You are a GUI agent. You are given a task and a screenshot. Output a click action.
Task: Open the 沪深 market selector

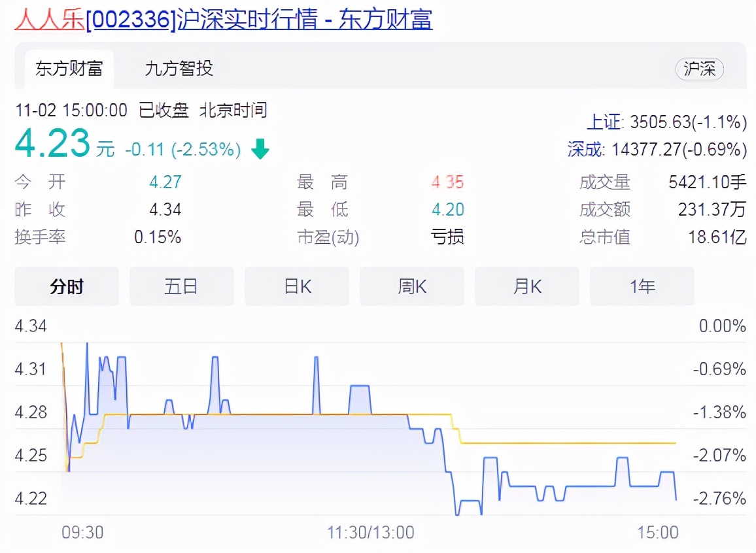(699, 69)
